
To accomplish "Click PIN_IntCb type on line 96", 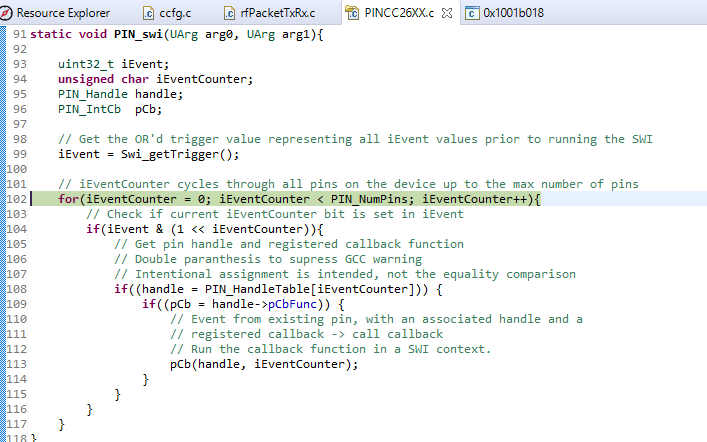I will [89, 109].
